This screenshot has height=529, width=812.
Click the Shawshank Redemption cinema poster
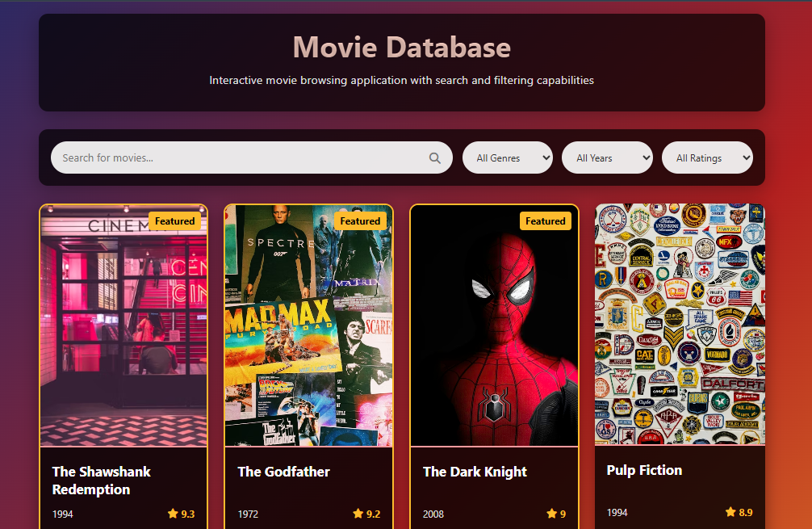123,325
